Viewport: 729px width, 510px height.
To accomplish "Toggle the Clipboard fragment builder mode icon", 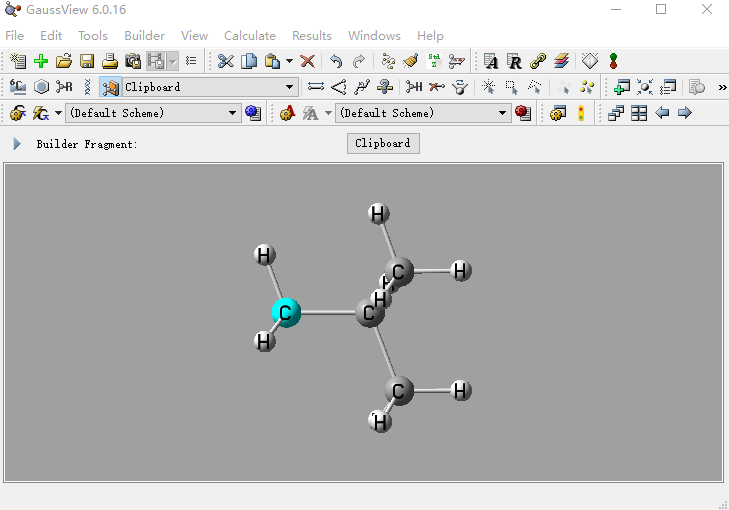I will pyautogui.click(x=110, y=87).
